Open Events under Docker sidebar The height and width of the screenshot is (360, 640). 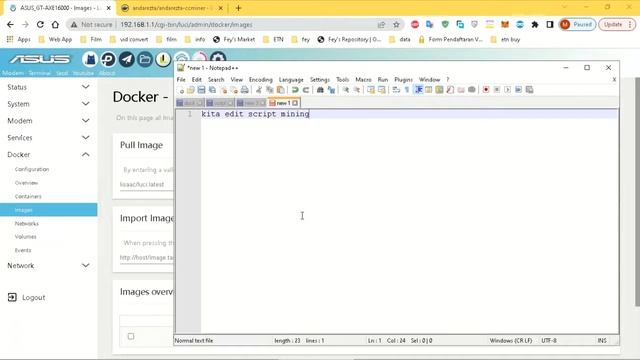click(x=23, y=250)
